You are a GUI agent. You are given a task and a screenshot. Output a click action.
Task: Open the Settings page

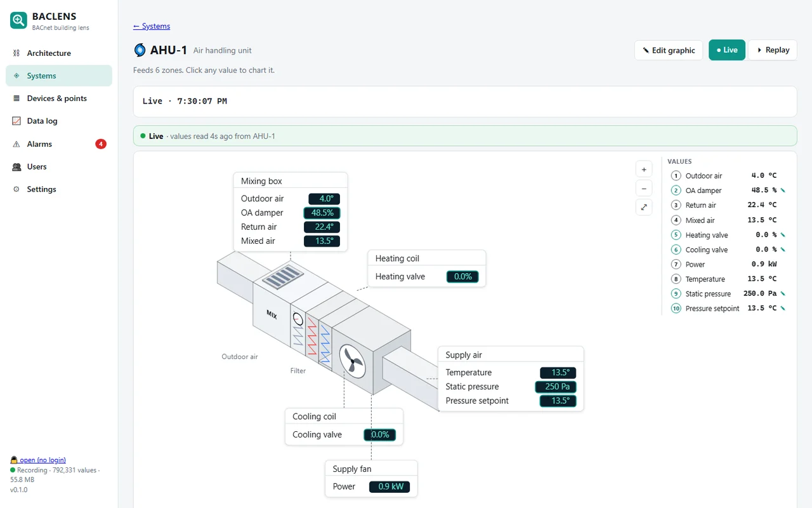[x=59, y=189]
